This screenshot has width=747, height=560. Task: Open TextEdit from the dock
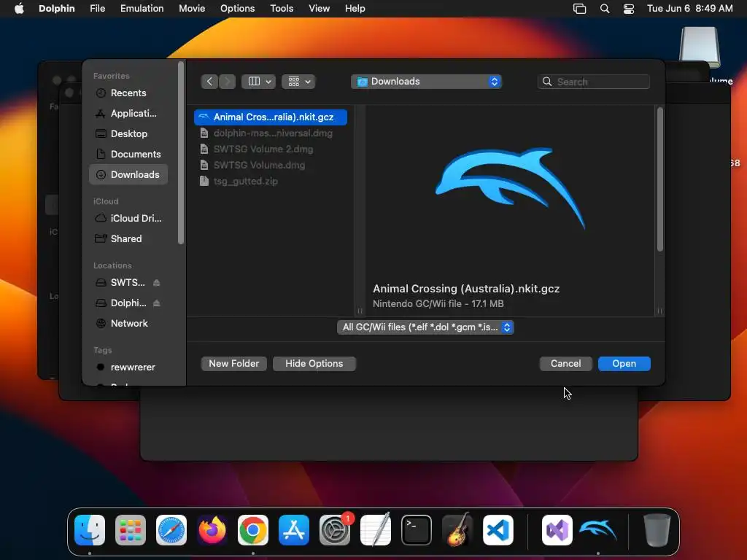click(376, 530)
